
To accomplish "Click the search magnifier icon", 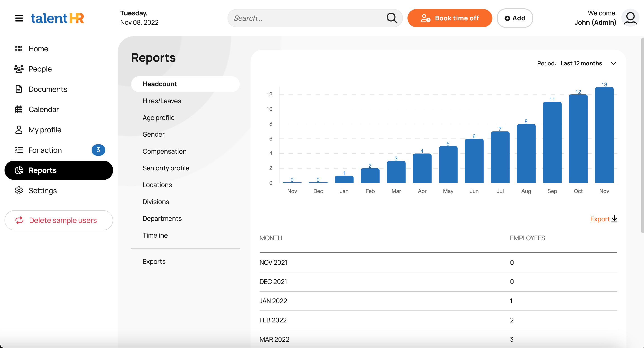I will click(x=391, y=18).
